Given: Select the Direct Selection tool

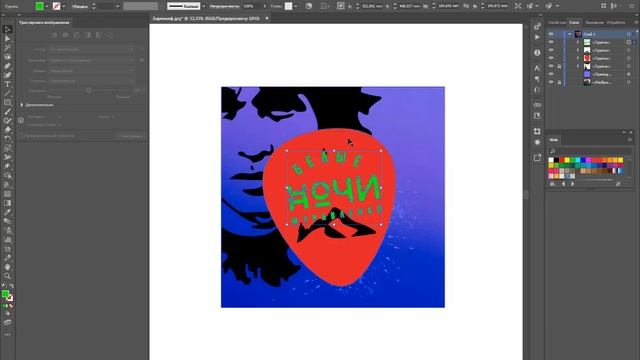Looking at the screenshot, I should pyautogui.click(x=7, y=39).
